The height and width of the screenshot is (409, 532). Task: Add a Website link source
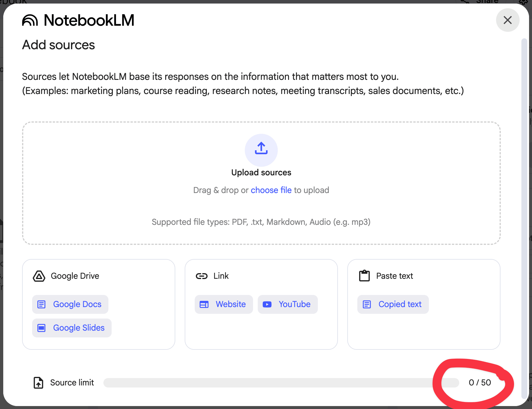click(224, 304)
